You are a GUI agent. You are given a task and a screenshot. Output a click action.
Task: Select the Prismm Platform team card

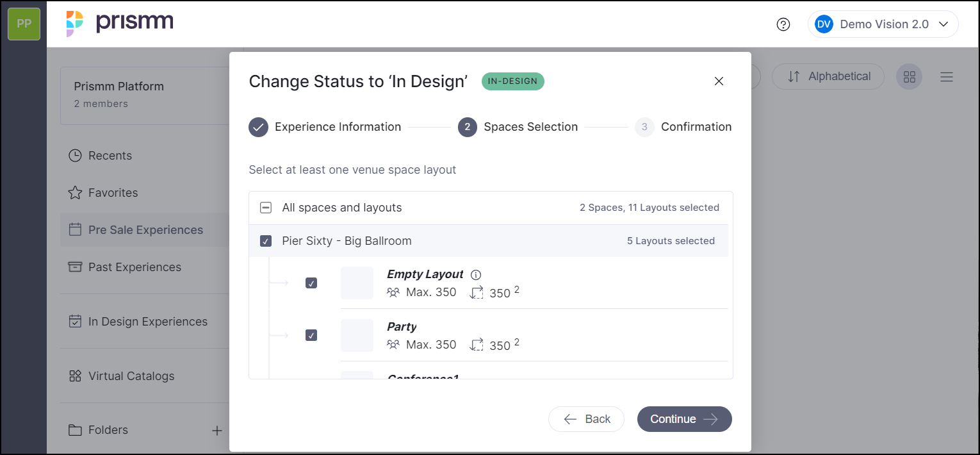145,95
